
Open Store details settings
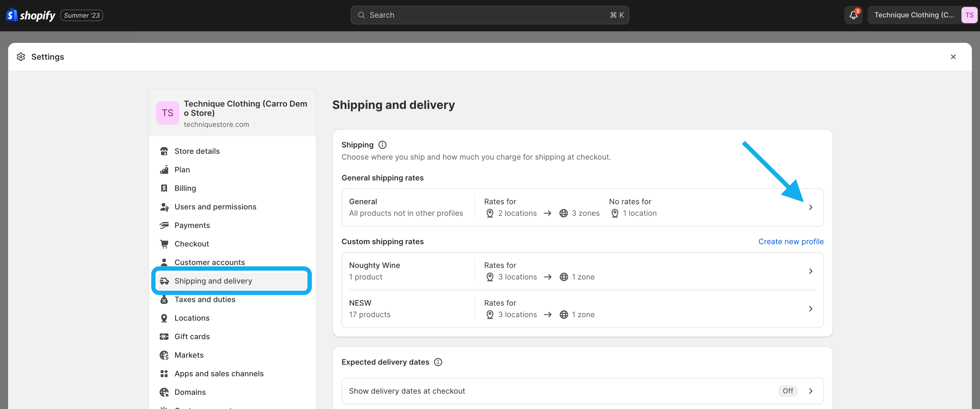(197, 151)
